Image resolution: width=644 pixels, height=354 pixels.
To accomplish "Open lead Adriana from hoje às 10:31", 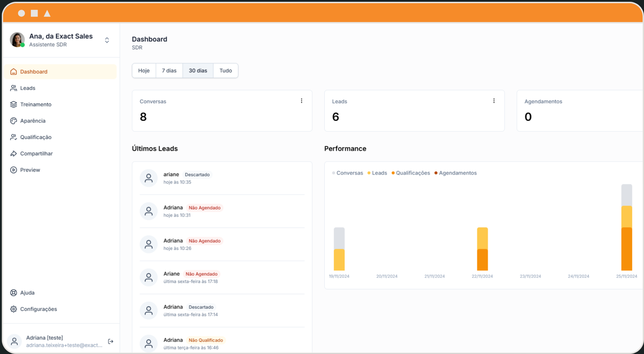I will [x=222, y=211].
